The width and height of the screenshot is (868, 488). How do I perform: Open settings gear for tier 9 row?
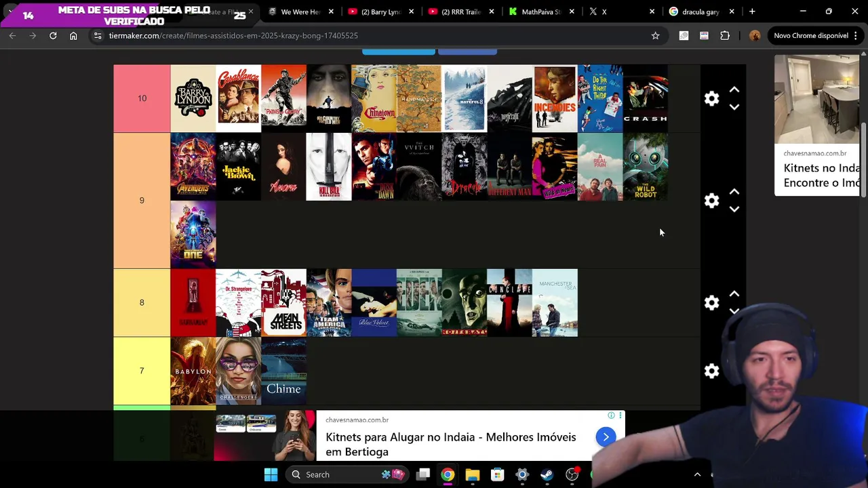(x=711, y=201)
